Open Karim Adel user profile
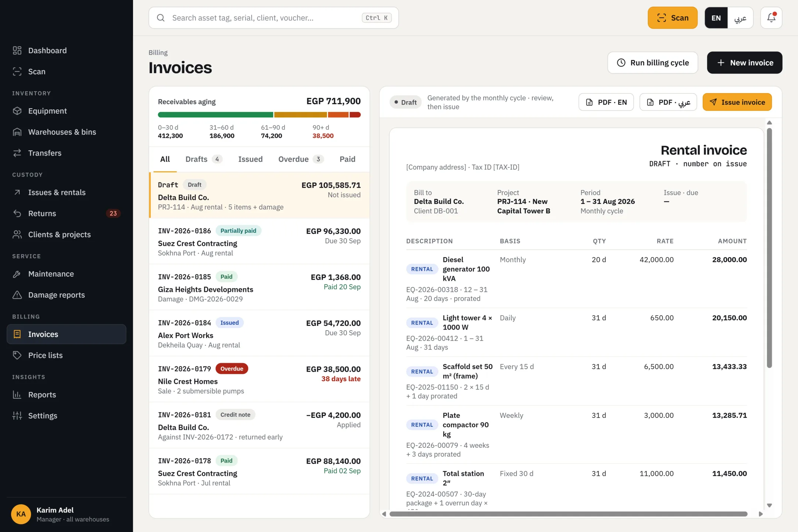This screenshot has height=532, width=798. pyautogui.click(x=66, y=514)
